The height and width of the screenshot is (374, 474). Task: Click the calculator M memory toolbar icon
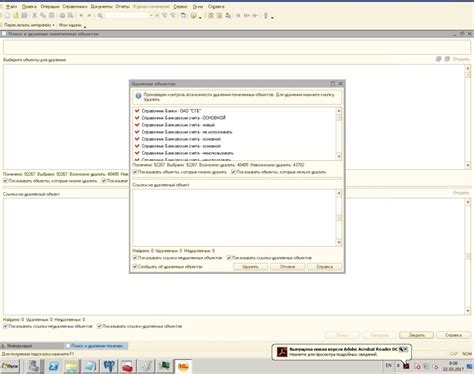click(238, 15)
